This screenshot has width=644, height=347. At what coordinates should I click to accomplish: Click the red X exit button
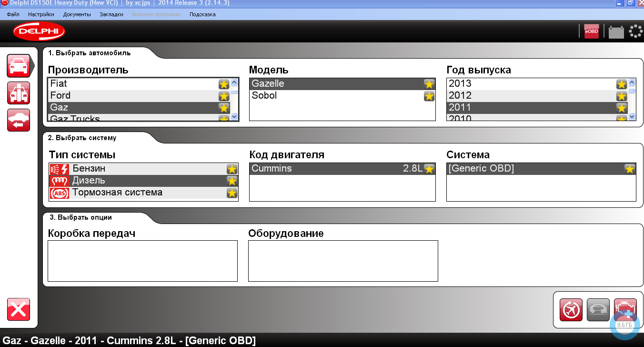coord(19,309)
